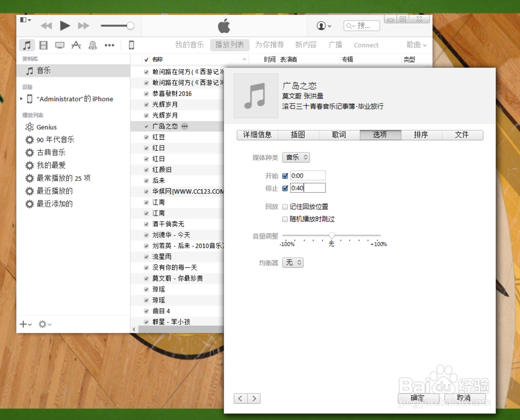The image size is (520, 420).
Task: Open the 均衡器 equalizer dropdown
Action: click(x=293, y=262)
